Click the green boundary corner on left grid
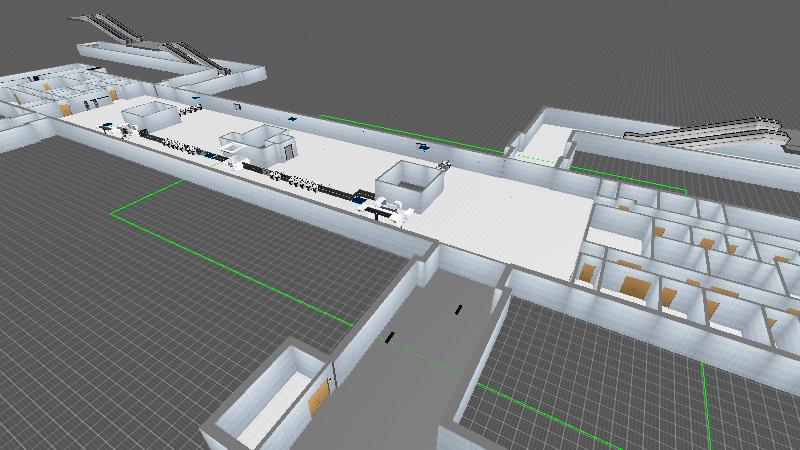The height and width of the screenshot is (450, 800). 112,213
